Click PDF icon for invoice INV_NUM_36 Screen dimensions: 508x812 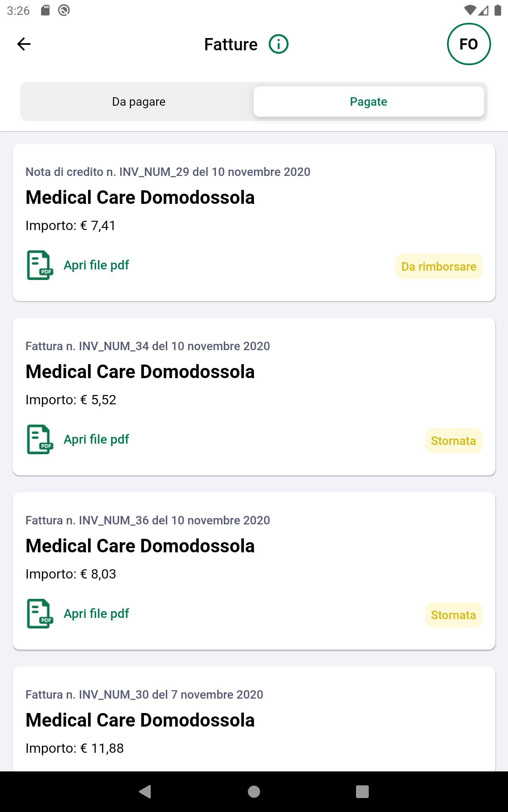click(x=40, y=614)
